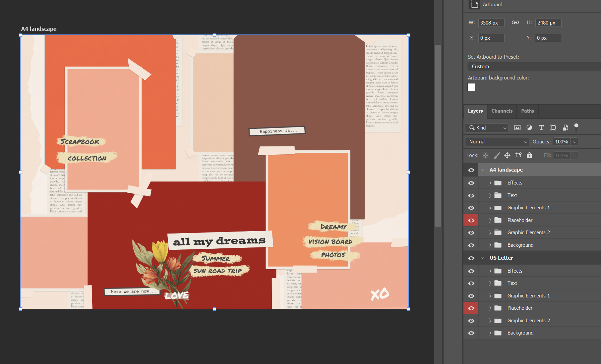The image size is (601, 364).
Task: Click folder icon of US Letter Background group
Action: (498, 333)
